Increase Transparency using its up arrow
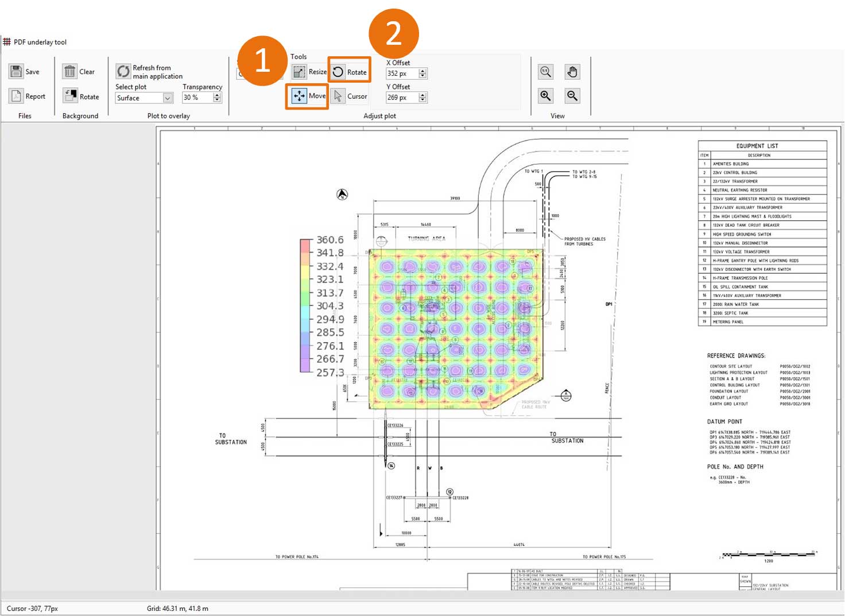Image resolution: width=845 pixels, height=616 pixels. pyautogui.click(x=217, y=94)
